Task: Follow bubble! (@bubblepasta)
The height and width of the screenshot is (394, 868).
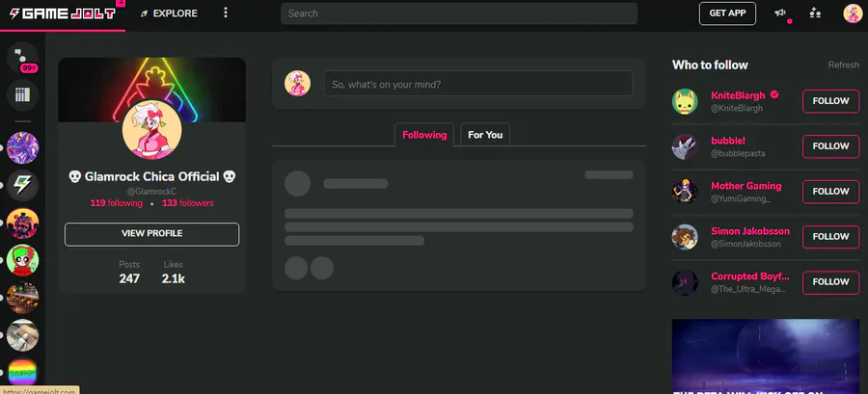Action: [831, 146]
